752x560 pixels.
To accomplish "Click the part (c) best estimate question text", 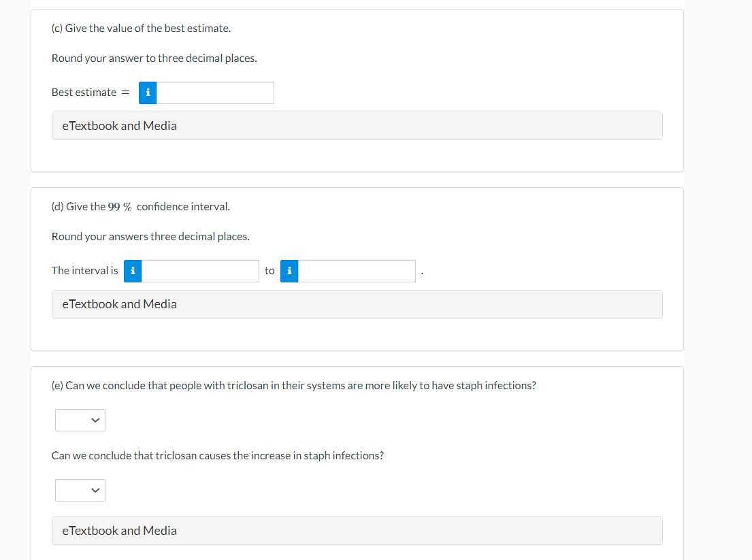I will pyautogui.click(x=141, y=29).
